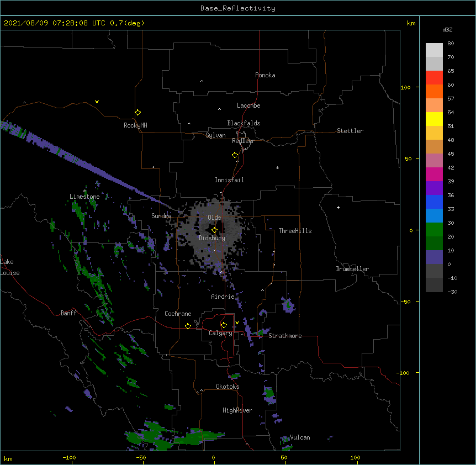Select the purple 39-36 dBZ legend swatch
This screenshot has width=476, height=465.
point(434,188)
